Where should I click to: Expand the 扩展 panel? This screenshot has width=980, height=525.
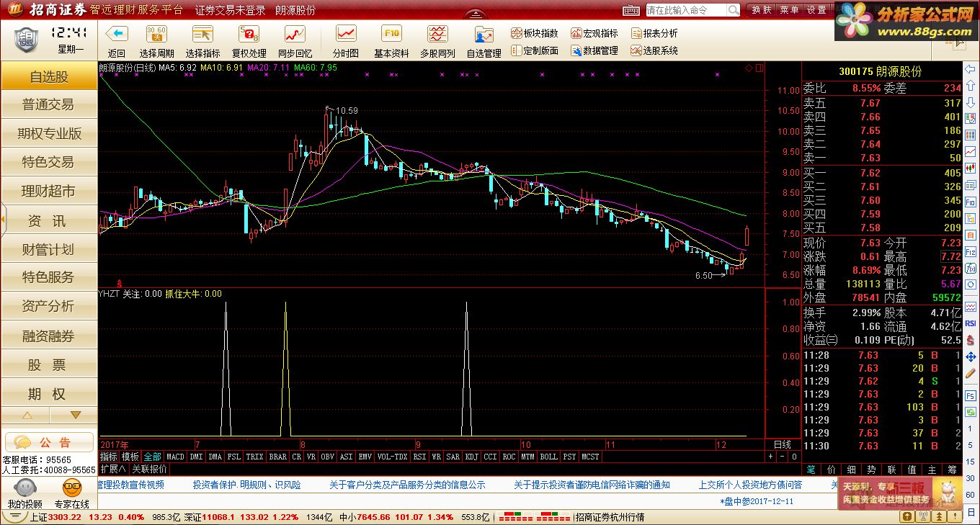[113, 468]
